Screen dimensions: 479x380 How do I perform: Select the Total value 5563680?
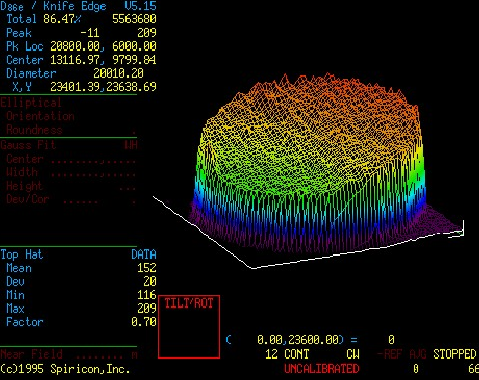134,19
